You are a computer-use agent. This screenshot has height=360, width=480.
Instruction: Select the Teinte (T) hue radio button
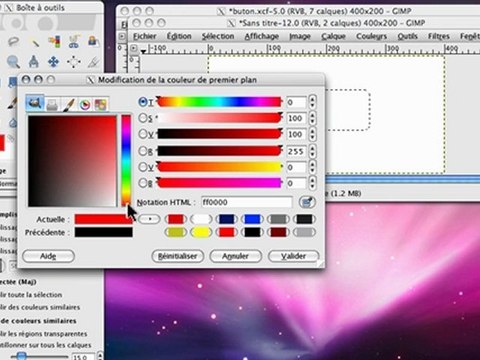[x=143, y=102]
